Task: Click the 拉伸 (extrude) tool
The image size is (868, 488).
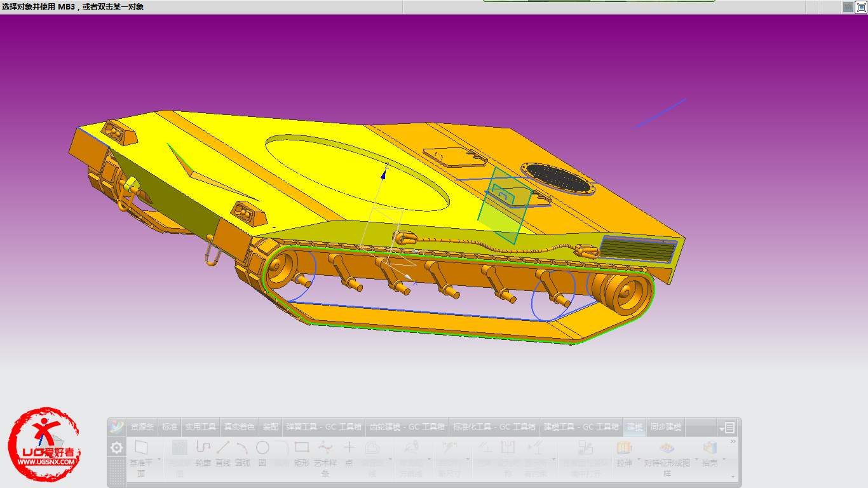Action: (x=625, y=454)
